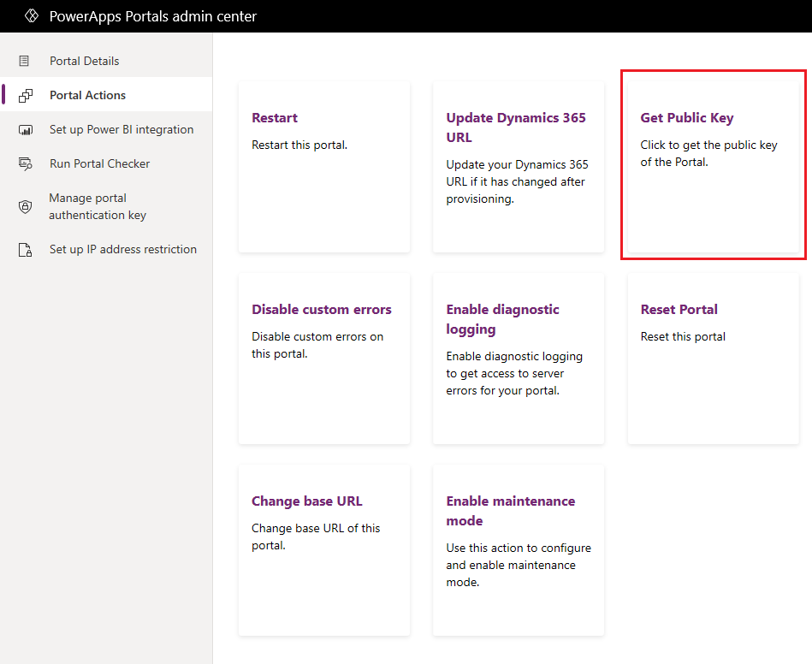Click the IP address restriction file icon
This screenshot has width=812, height=664.
[x=25, y=250]
